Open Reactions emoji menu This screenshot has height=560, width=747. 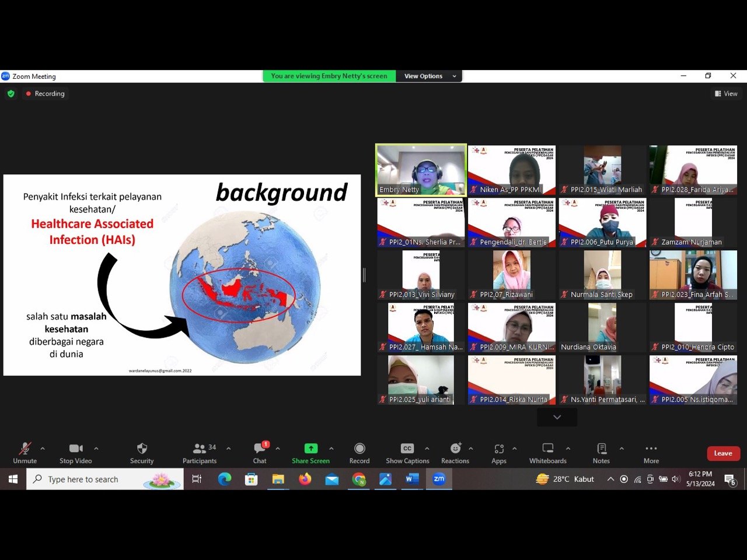pos(455,449)
